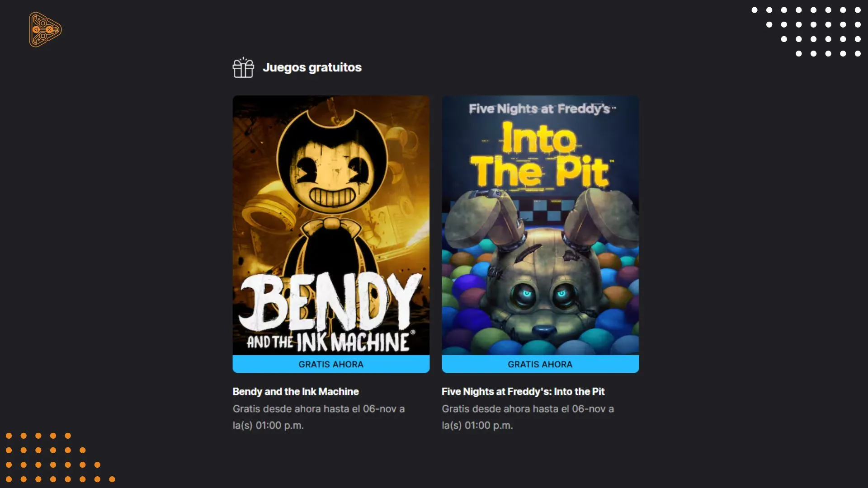Click the orange play-controller logo
The height and width of the screenshot is (488, 868).
[x=45, y=30]
